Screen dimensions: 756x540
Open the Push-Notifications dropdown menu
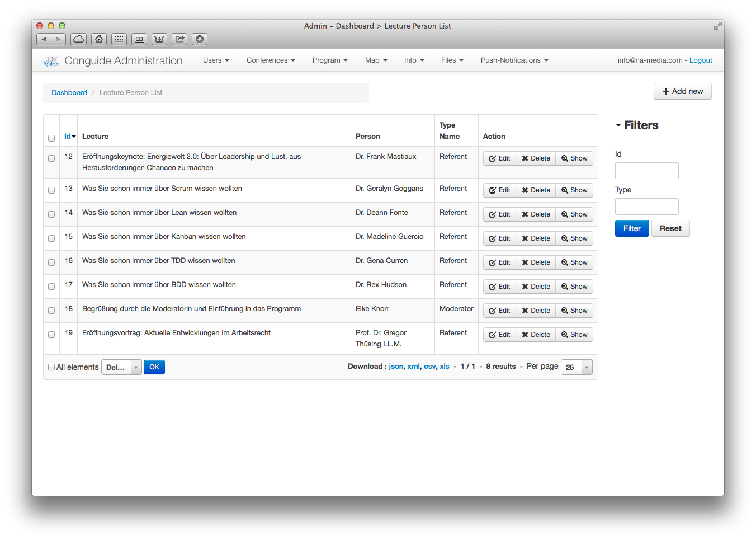click(x=514, y=60)
